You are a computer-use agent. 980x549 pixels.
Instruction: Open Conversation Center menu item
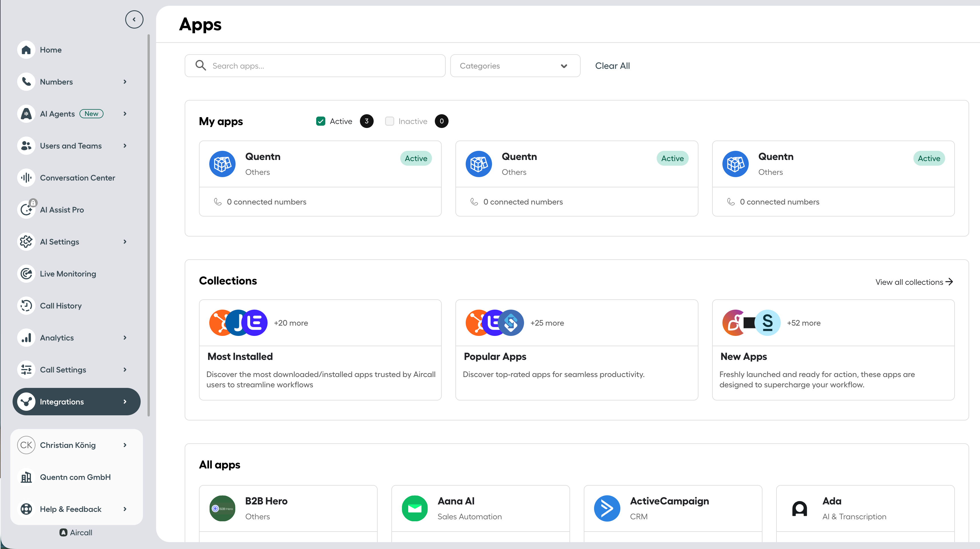[x=76, y=178]
